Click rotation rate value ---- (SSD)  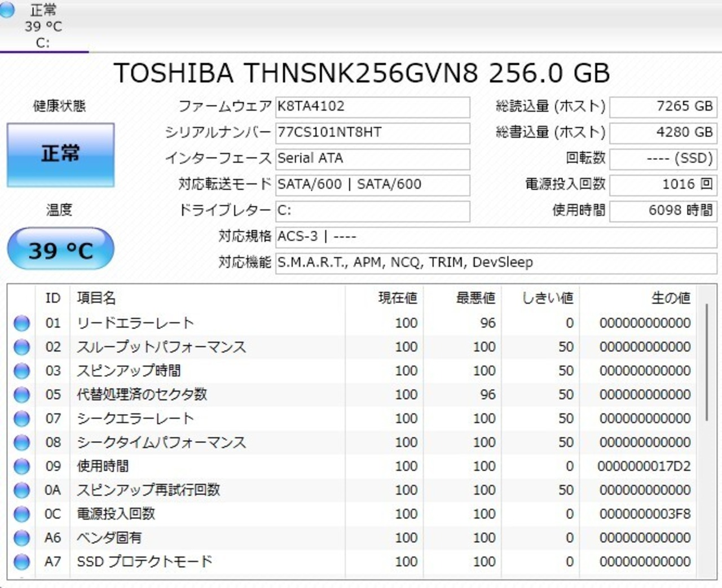663,159
